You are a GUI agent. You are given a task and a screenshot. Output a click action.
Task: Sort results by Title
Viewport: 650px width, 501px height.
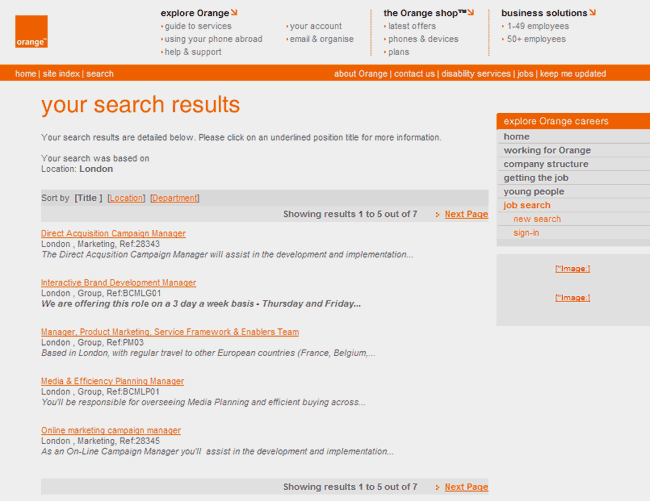click(88, 198)
